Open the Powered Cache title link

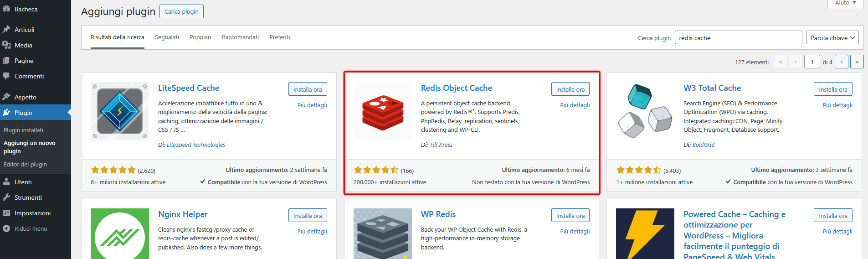pos(734,234)
